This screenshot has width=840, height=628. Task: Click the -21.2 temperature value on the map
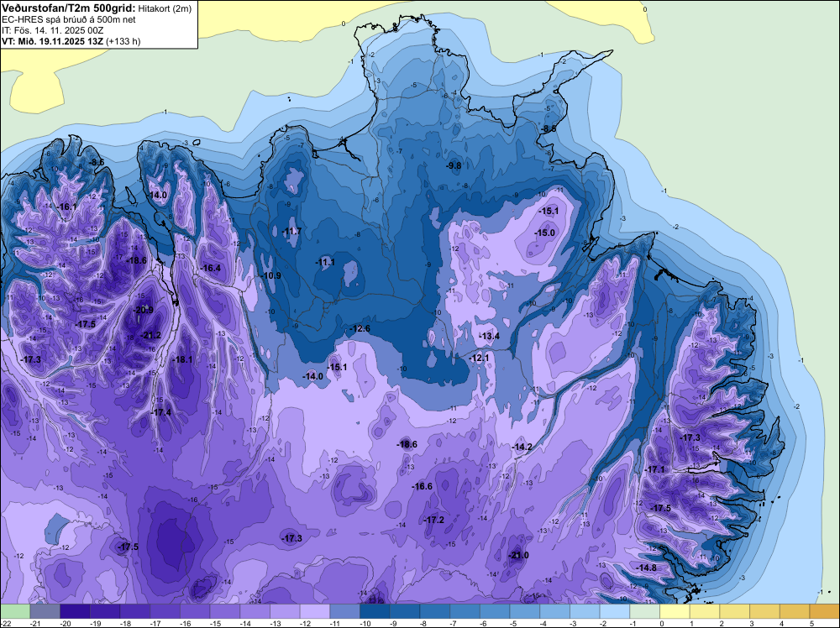(x=150, y=336)
